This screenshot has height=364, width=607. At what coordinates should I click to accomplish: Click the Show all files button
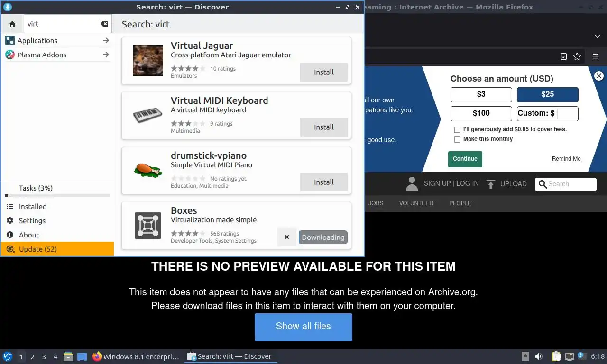(x=303, y=327)
